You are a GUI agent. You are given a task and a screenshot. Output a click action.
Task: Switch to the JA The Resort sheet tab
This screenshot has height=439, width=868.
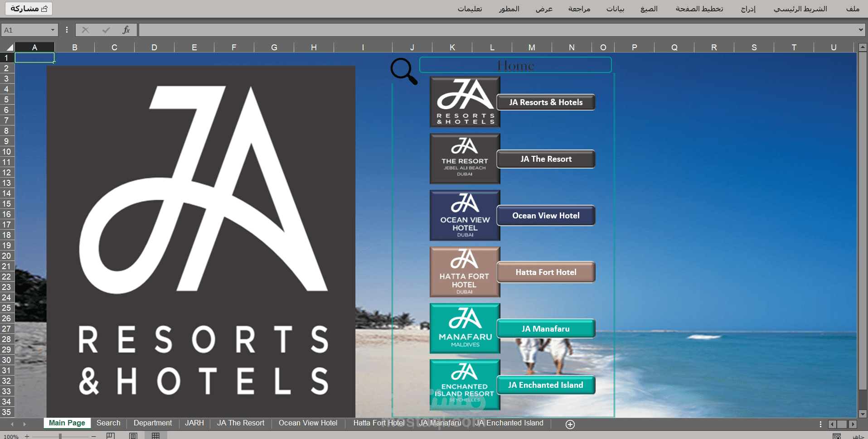click(241, 423)
